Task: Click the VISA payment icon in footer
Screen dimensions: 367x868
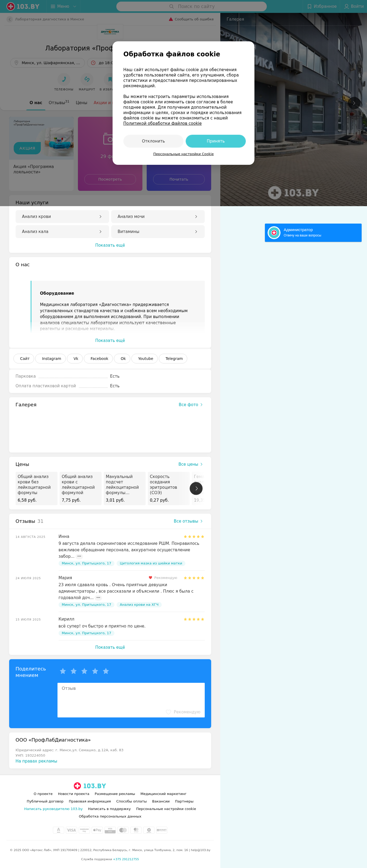Action: [x=71, y=830]
